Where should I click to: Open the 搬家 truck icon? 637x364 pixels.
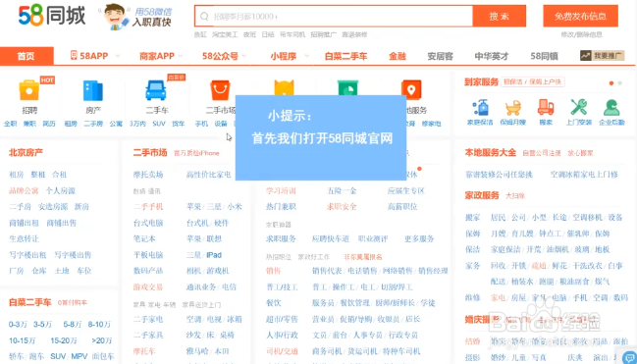(x=546, y=107)
